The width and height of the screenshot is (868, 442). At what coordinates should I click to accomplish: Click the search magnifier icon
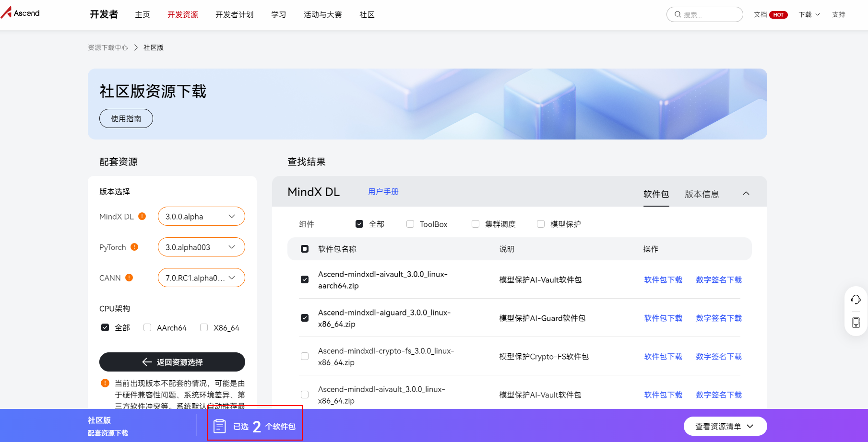click(x=678, y=14)
